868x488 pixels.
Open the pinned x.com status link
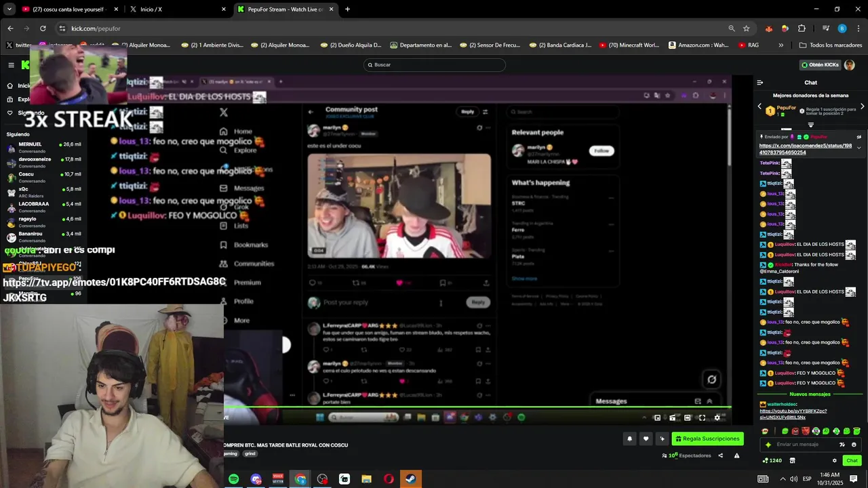click(x=806, y=149)
